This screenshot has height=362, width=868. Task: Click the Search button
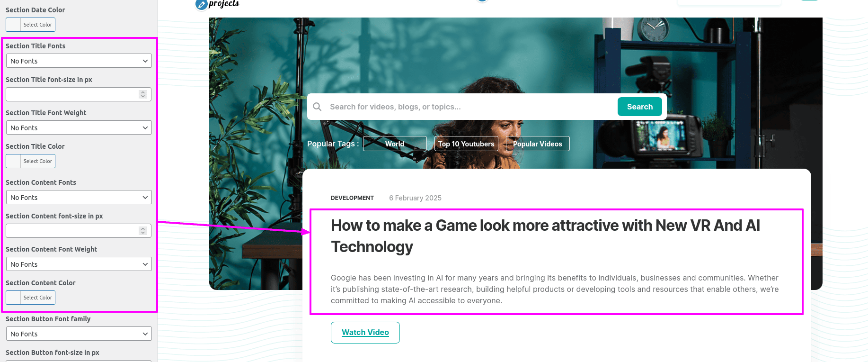[640, 107]
